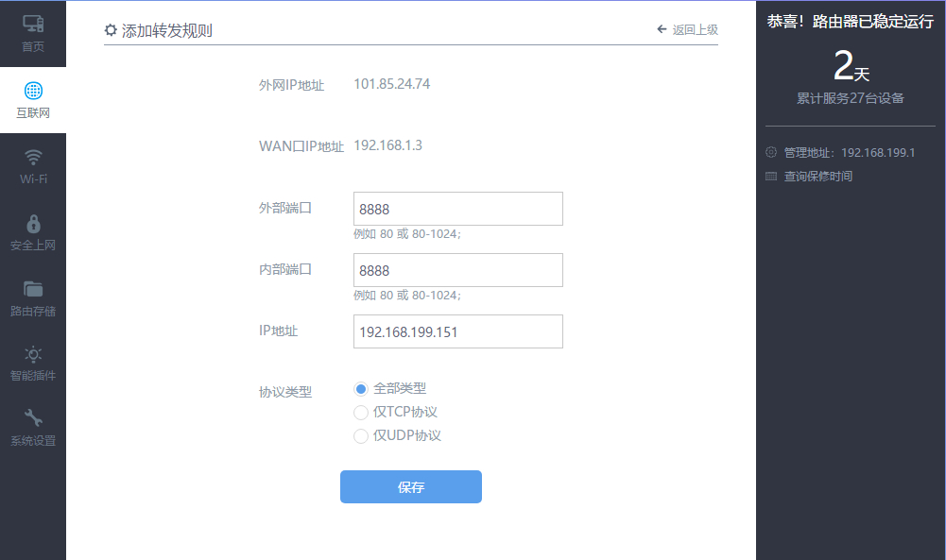Click the back arrow beside 返回上级
Image resolution: width=946 pixels, height=560 pixels.
coord(661,29)
